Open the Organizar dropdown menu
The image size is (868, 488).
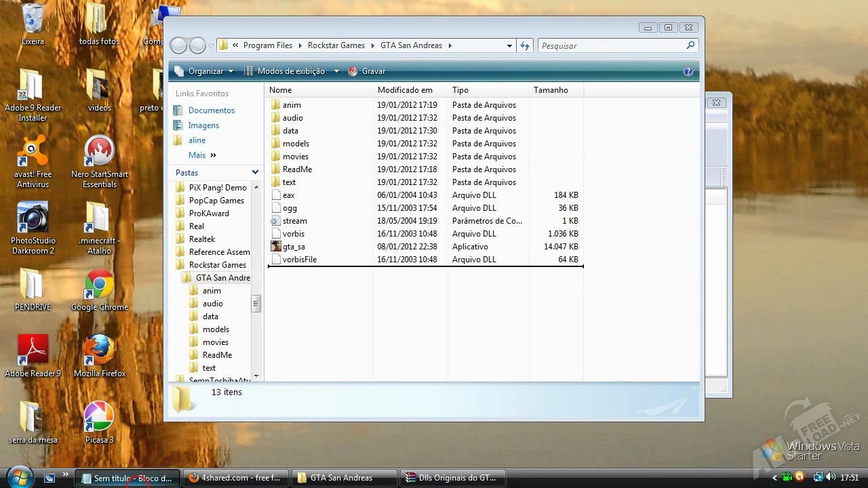[204, 71]
